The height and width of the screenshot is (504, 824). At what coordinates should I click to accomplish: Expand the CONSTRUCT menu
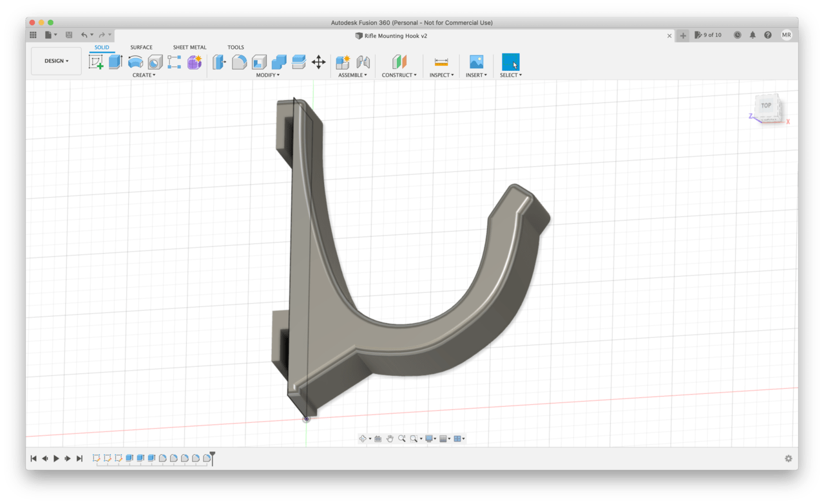coord(399,75)
